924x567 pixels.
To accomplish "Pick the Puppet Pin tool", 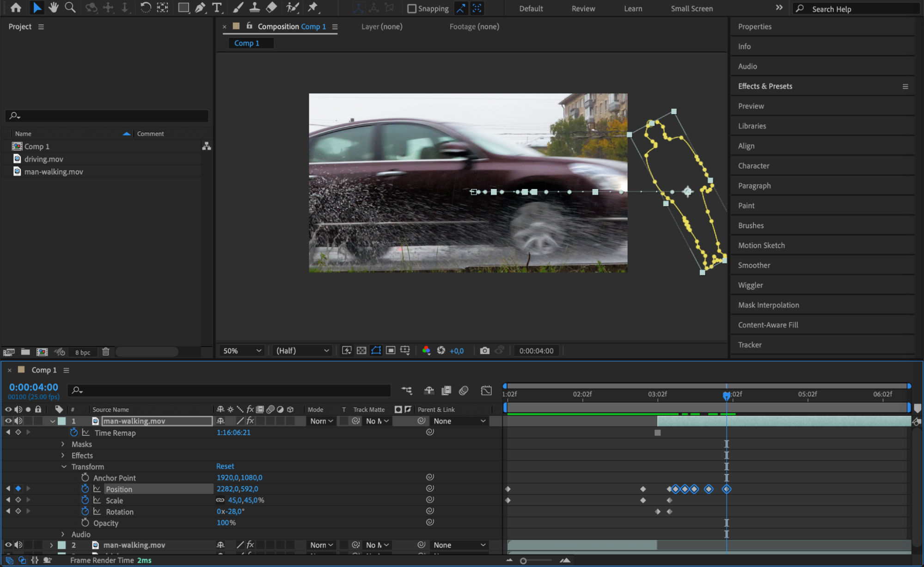I will coord(313,7).
